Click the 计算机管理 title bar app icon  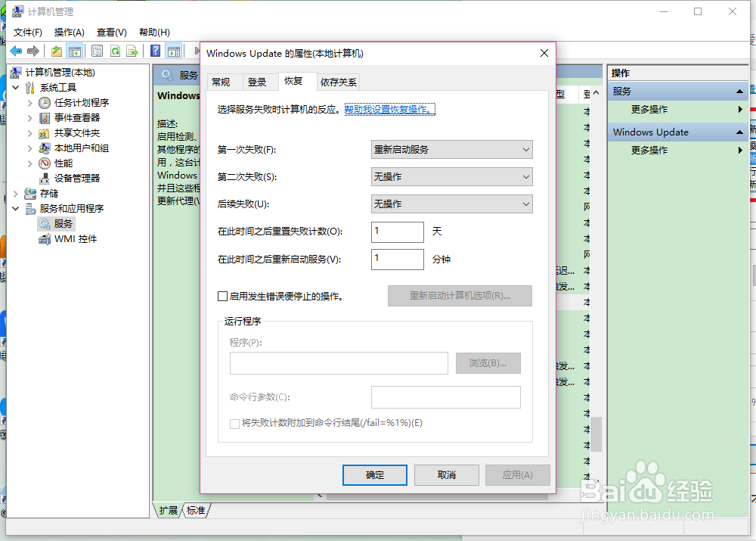(x=17, y=11)
